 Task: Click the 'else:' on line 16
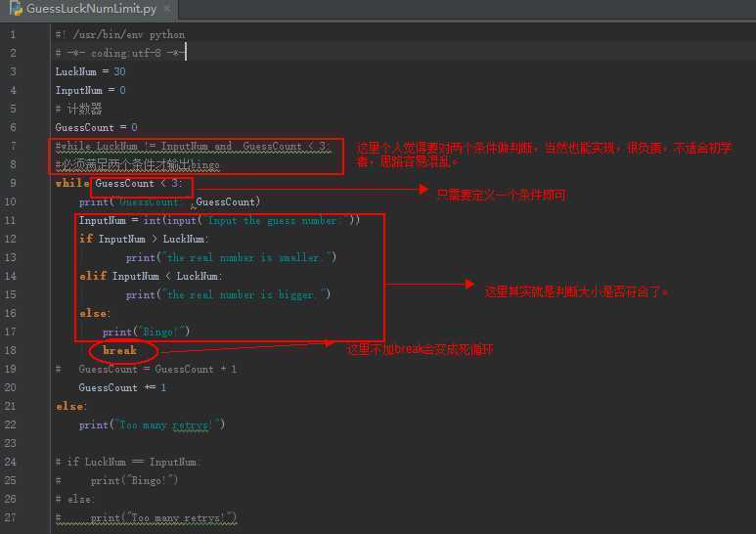(x=95, y=313)
